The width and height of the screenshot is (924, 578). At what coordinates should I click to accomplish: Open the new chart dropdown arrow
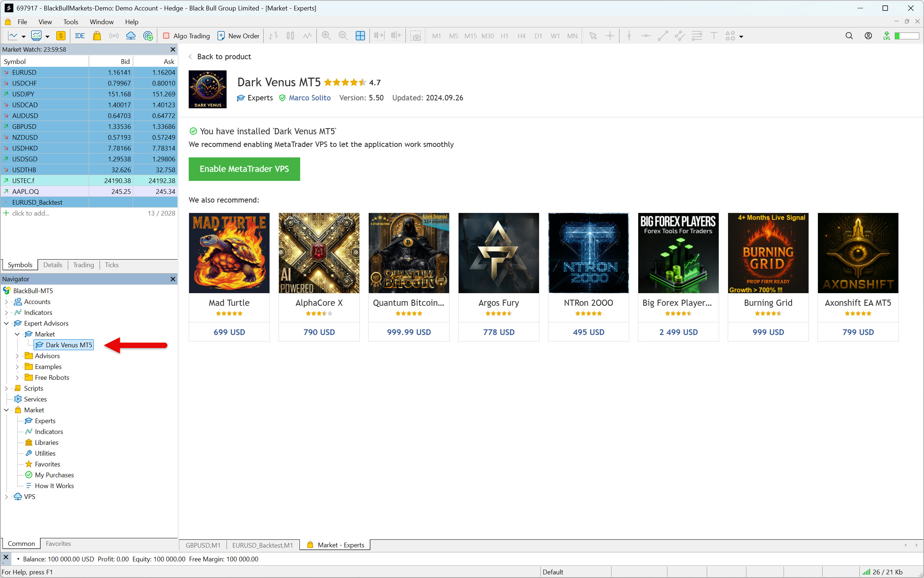pos(23,37)
